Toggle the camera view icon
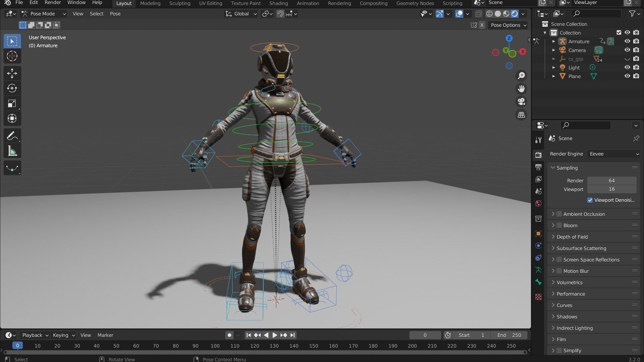 521,102
